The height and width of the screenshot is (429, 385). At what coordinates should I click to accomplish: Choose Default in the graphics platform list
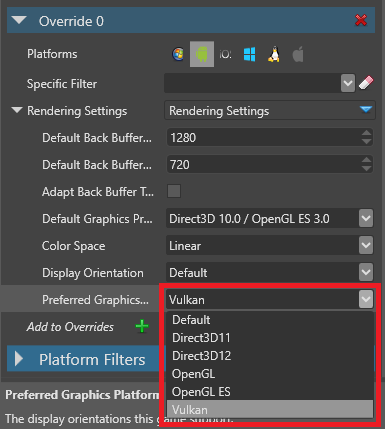click(270, 320)
